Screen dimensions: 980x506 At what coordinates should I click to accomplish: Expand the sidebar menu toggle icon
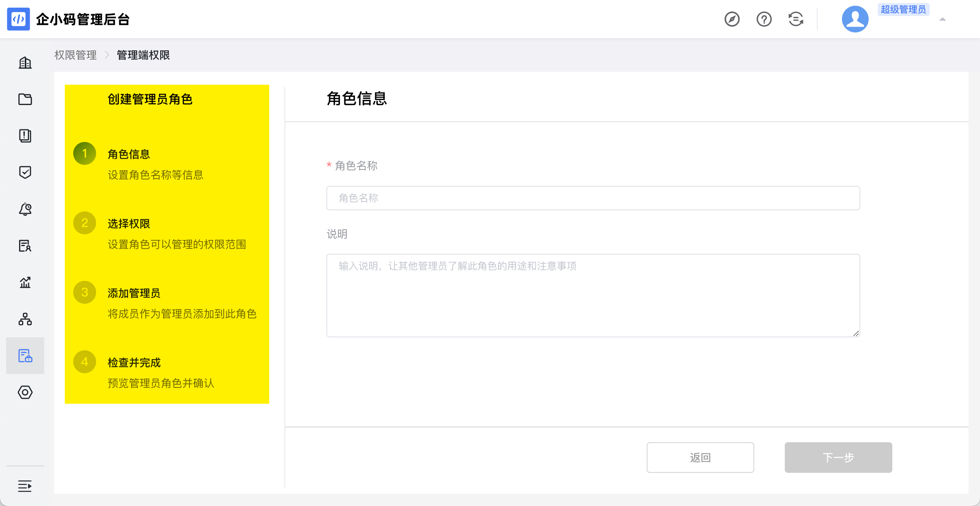click(25, 486)
